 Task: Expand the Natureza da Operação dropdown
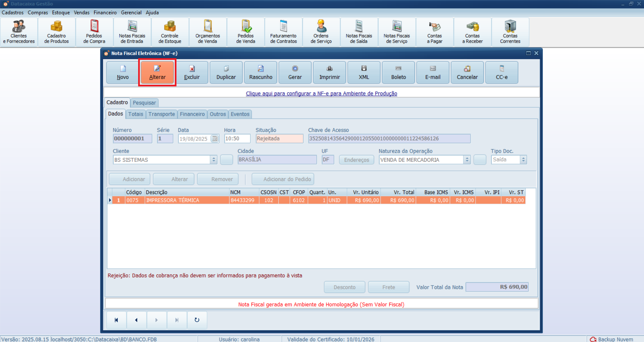(x=467, y=160)
